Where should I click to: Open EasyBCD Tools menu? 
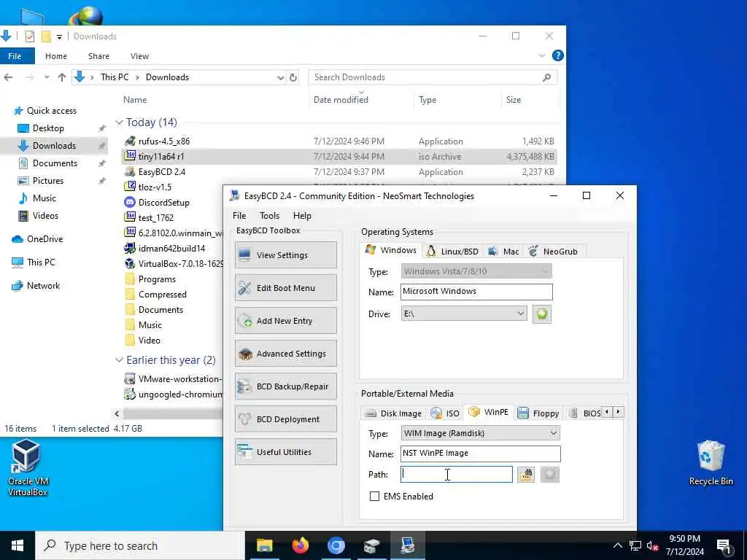click(x=270, y=216)
